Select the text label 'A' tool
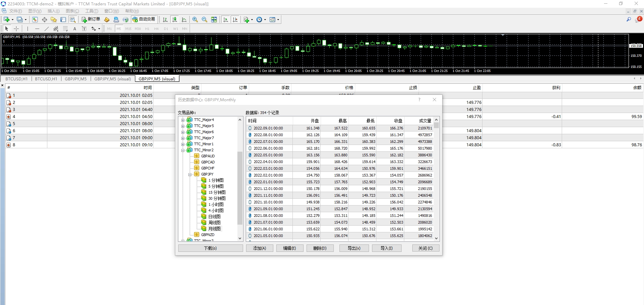The height and width of the screenshot is (305, 644). [x=75, y=29]
